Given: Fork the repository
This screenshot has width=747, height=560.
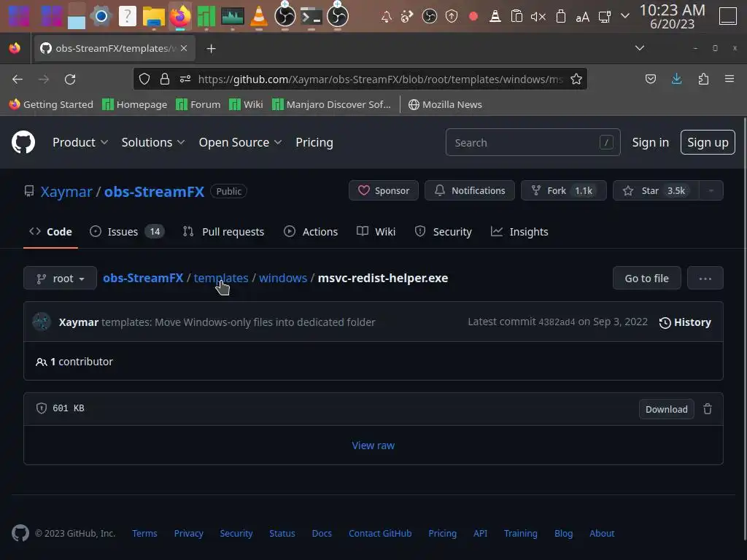Looking at the screenshot, I should click(x=564, y=190).
